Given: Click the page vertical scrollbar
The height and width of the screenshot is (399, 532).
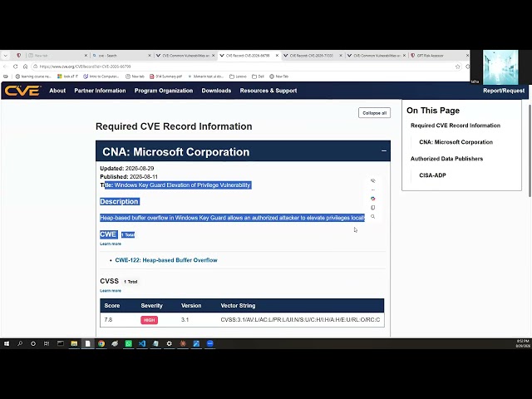Looking at the screenshot, I should (530, 151).
